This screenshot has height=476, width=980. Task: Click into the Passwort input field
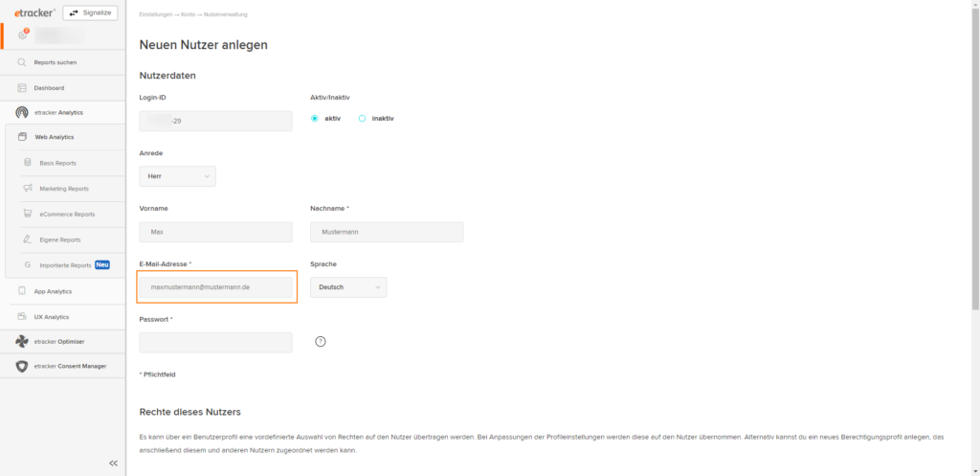[x=215, y=342]
